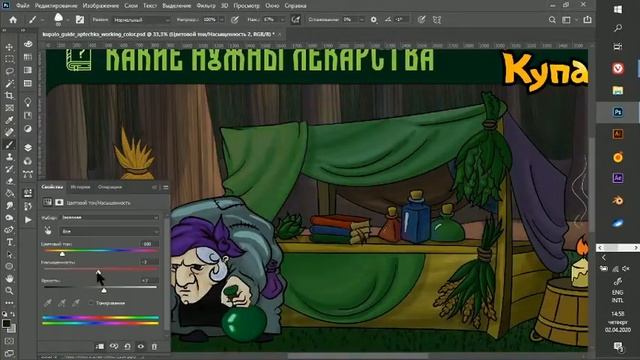
Task: Open the Learn lightbulb panel icon
Action: pyautogui.click(x=28, y=101)
